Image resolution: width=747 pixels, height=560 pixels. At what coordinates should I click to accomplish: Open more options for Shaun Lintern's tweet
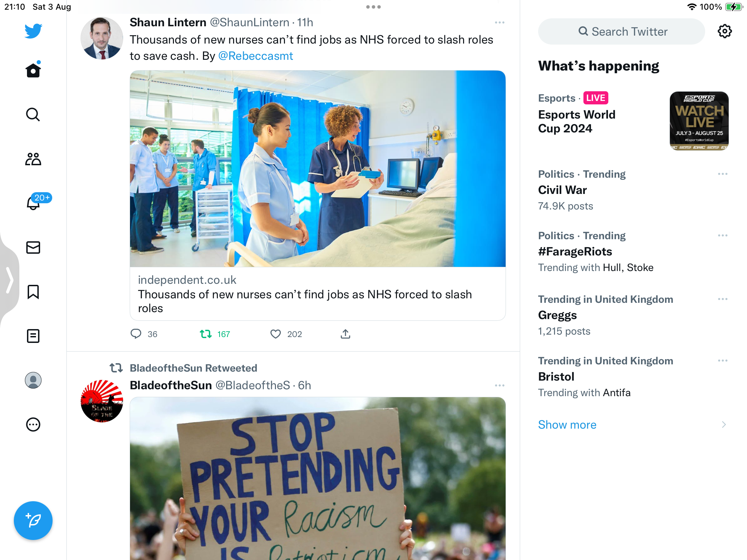(x=500, y=22)
